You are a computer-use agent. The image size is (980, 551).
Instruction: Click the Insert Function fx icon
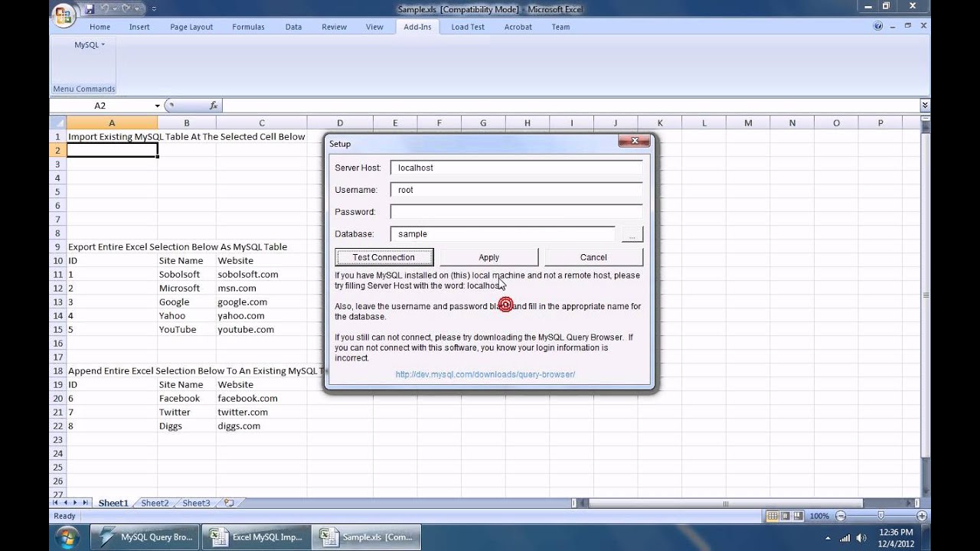pos(213,106)
